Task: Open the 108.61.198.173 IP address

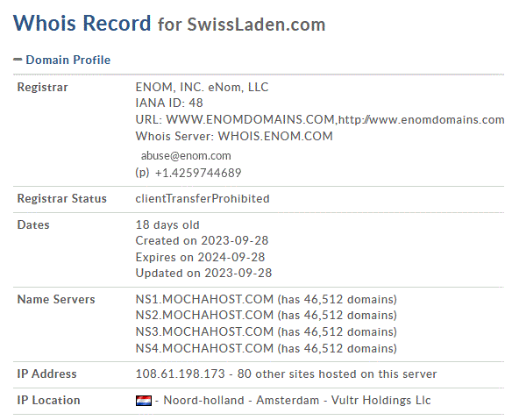Action: [x=180, y=374]
